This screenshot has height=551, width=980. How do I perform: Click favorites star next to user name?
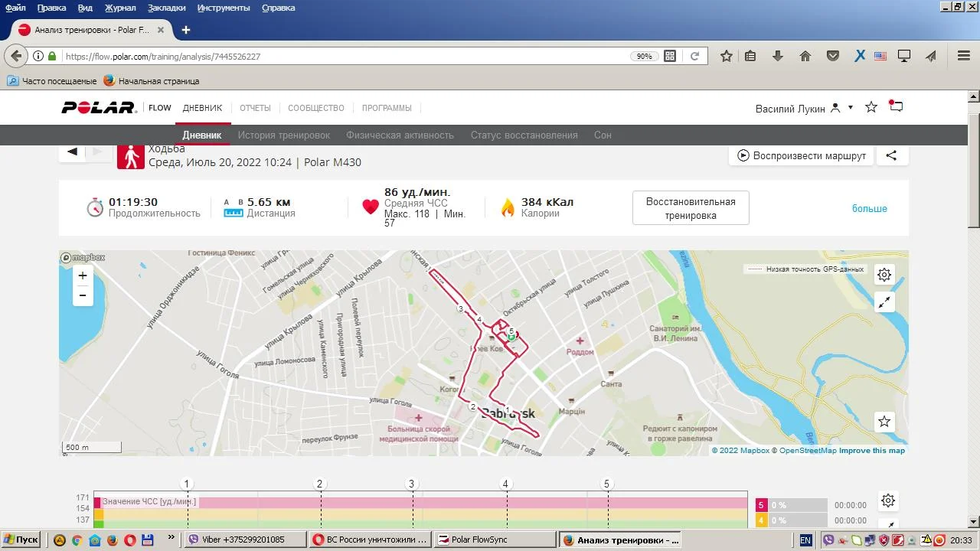tap(871, 108)
